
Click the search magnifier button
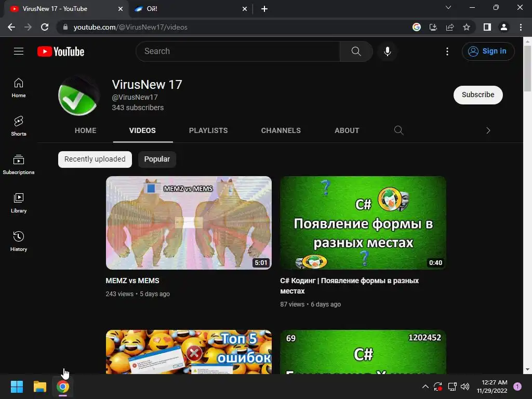pos(356,51)
